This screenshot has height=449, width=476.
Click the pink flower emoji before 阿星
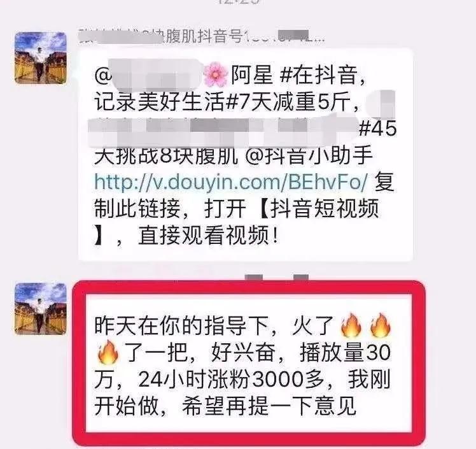click(216, 74)
